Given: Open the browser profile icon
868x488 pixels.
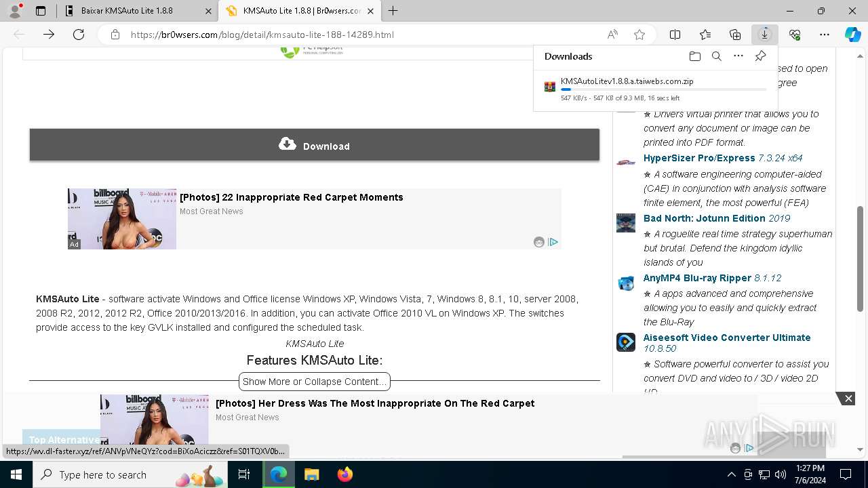Looking at the screenshot, I should (15, 11).
